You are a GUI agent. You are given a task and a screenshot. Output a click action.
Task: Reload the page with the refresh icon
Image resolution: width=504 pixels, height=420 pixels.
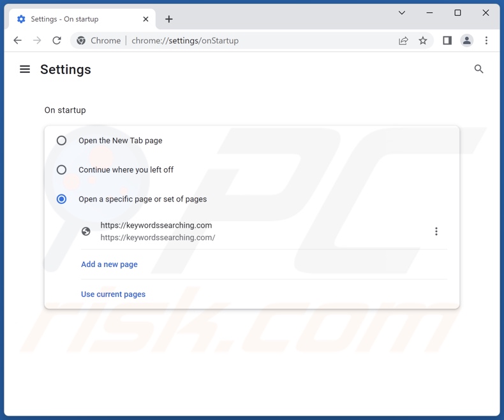tap(57, 41)
